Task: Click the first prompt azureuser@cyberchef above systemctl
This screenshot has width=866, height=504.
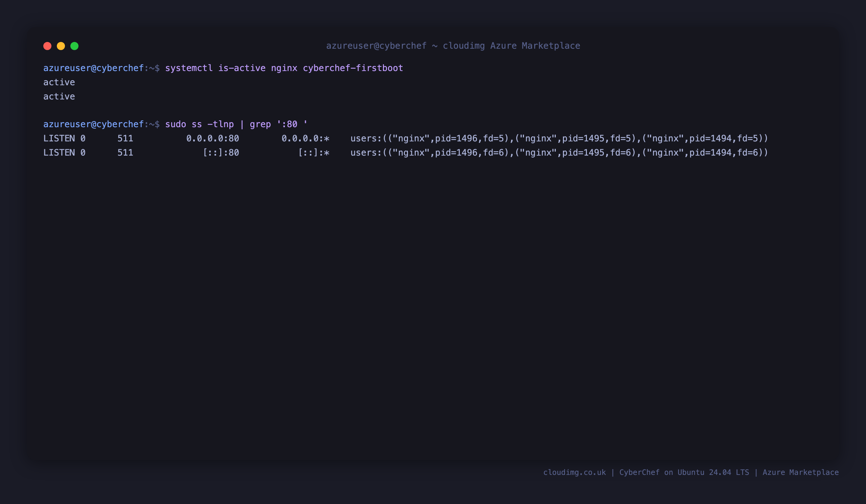Action: pos(93,68)
